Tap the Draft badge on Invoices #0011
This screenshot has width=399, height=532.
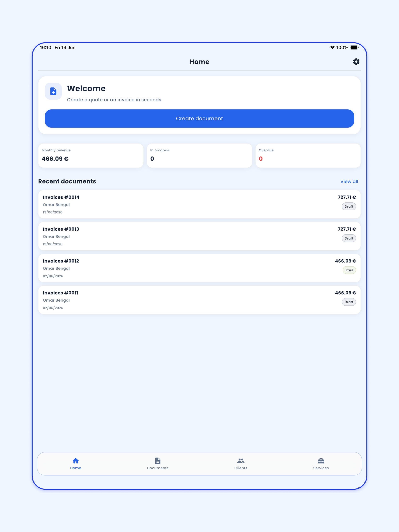coord(349,302)
